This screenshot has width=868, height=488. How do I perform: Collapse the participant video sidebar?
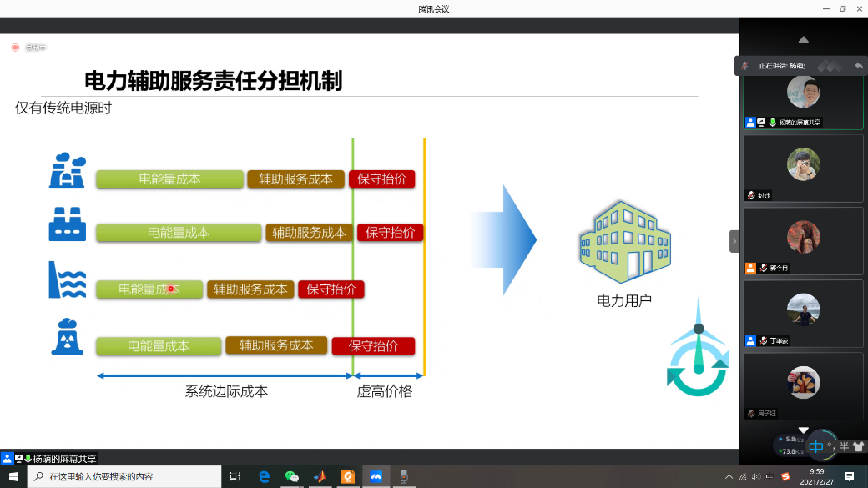pos(734,241)
